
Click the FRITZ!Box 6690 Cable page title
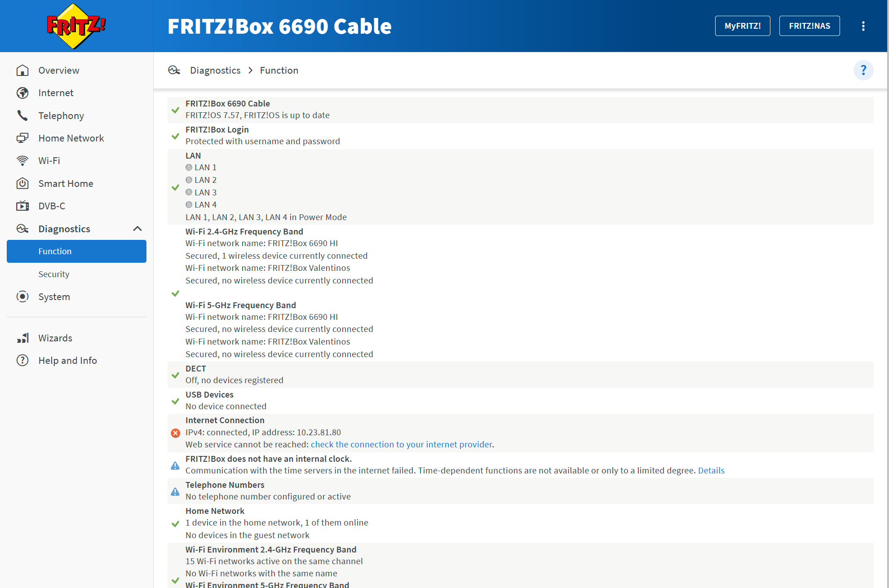[x=279, y=26]
